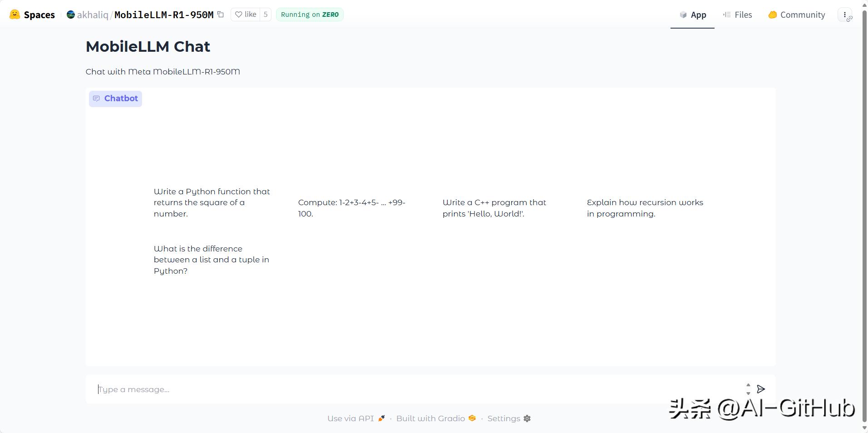868x433 pixels.
Task: Like this space with heart button
Action: pos(246,15)
